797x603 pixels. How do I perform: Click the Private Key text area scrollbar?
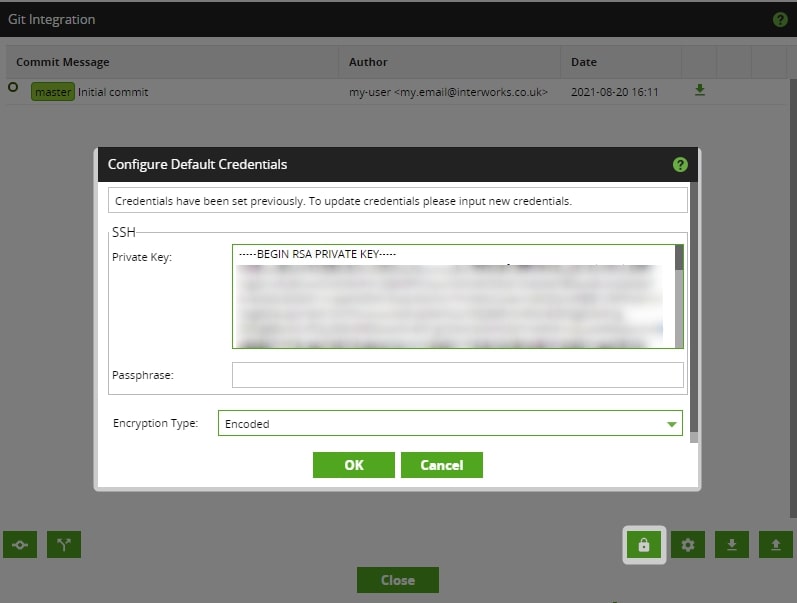(x=679, y=296)
